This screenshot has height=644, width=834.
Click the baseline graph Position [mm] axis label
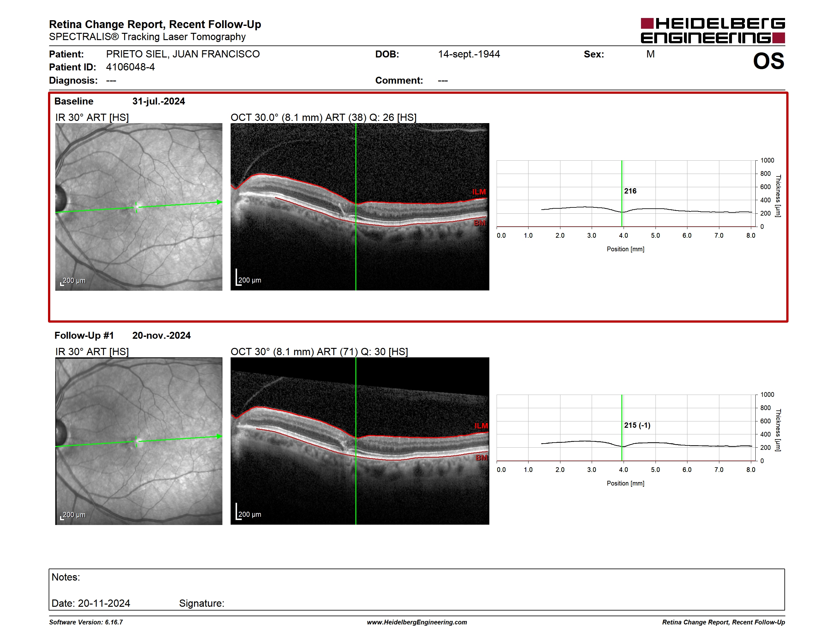[x=625, y=249]
